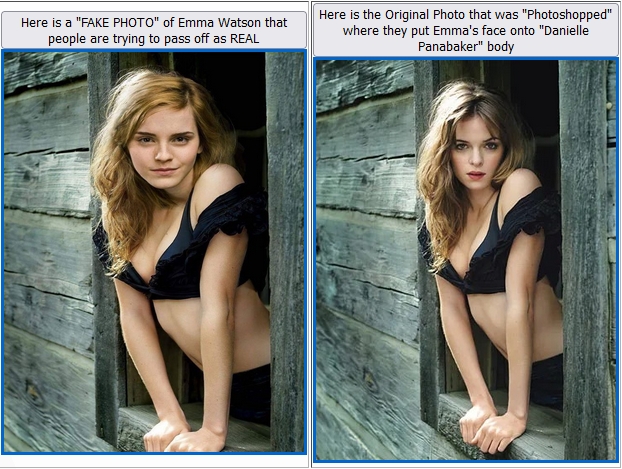Image resolution: width=622 pixels, height=469 pixels.
Task: Click the right photo labeled Original Photo
Action: pos(466,260)
